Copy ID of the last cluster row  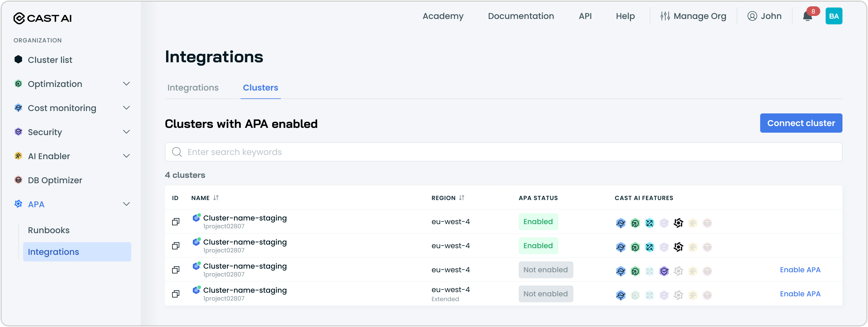176,294
